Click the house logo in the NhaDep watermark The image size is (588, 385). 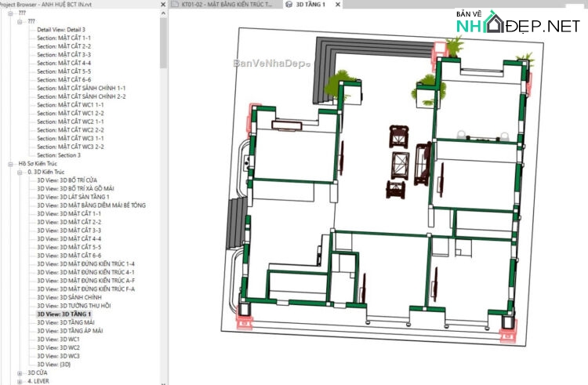point(495,23)
